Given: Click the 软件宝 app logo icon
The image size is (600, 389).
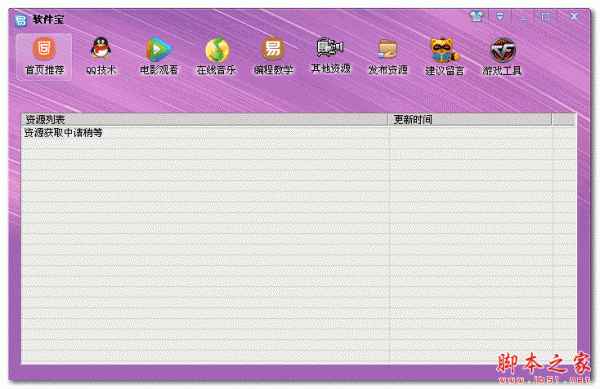Looking at the screenshot, I should (x=21, y=20).
